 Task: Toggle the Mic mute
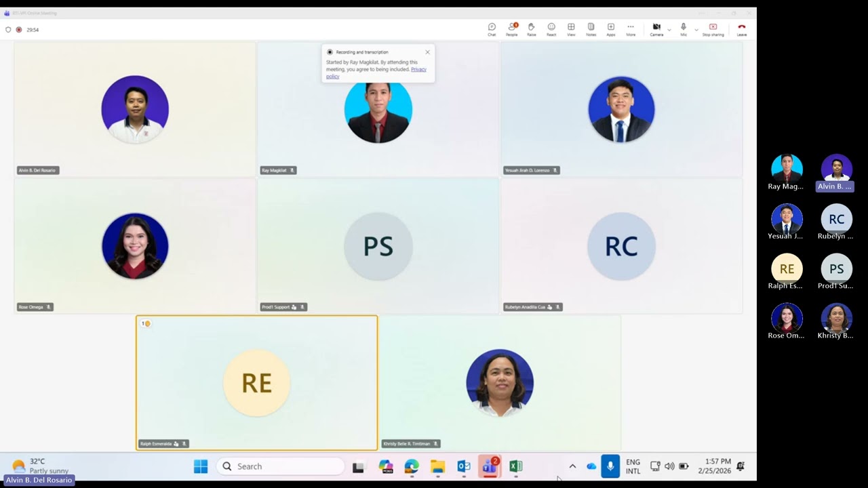(x=684, y=29)
